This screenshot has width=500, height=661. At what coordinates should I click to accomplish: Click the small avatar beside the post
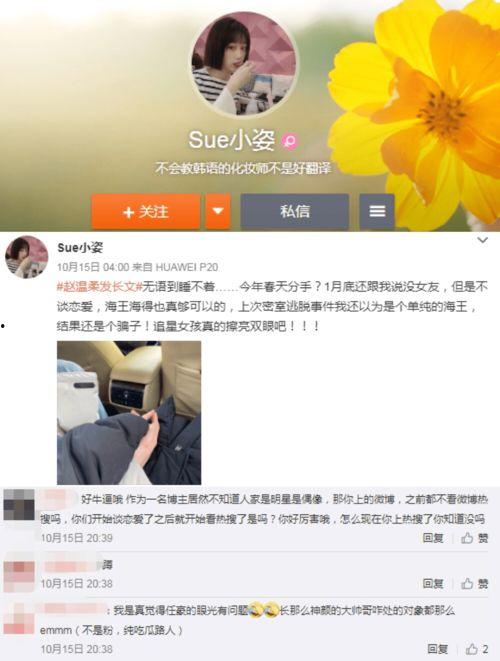27,257
